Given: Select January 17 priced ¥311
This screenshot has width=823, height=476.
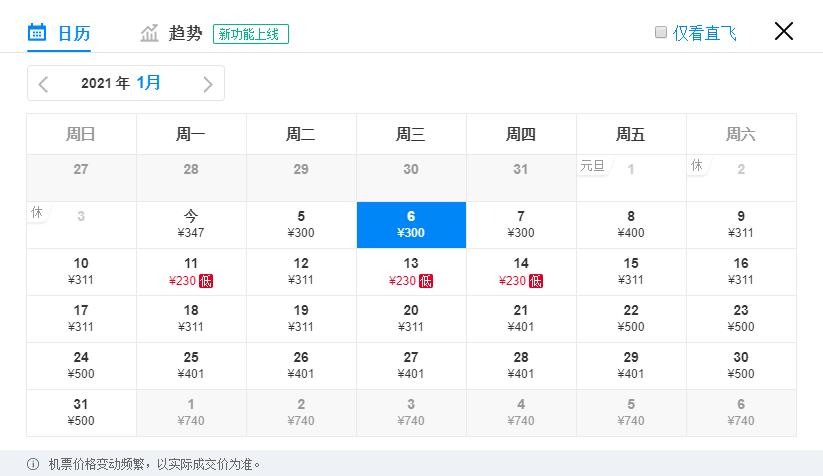Looking at the screenshot, I should pos(81,319).
